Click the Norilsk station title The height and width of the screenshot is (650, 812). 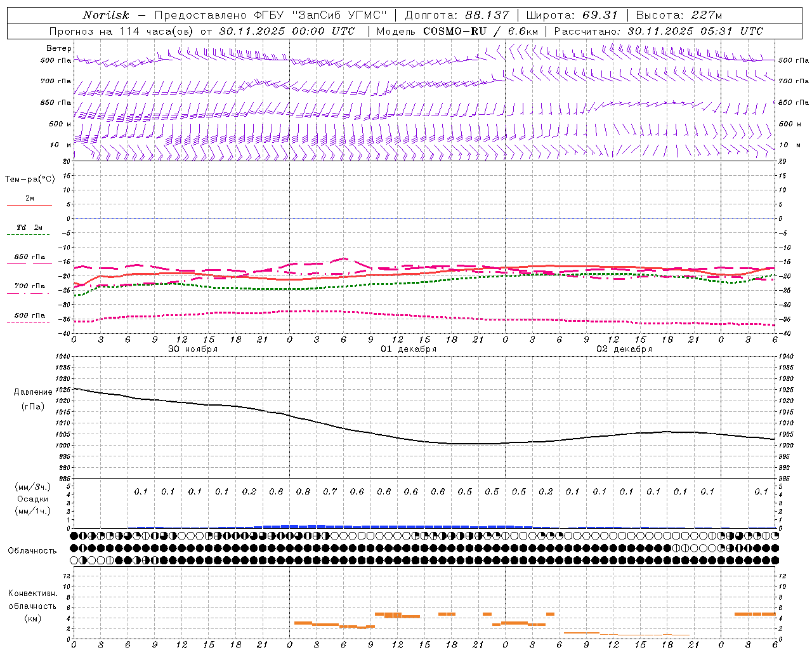tap(106, 15)
